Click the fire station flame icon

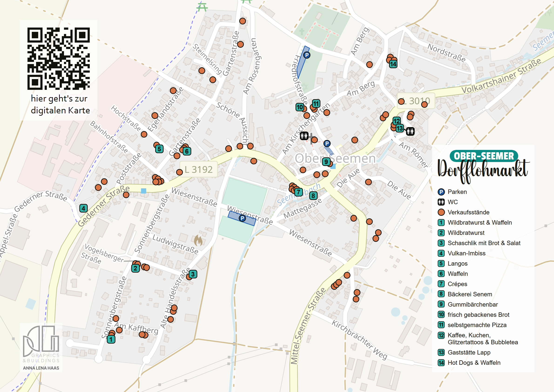coord(198,240)
